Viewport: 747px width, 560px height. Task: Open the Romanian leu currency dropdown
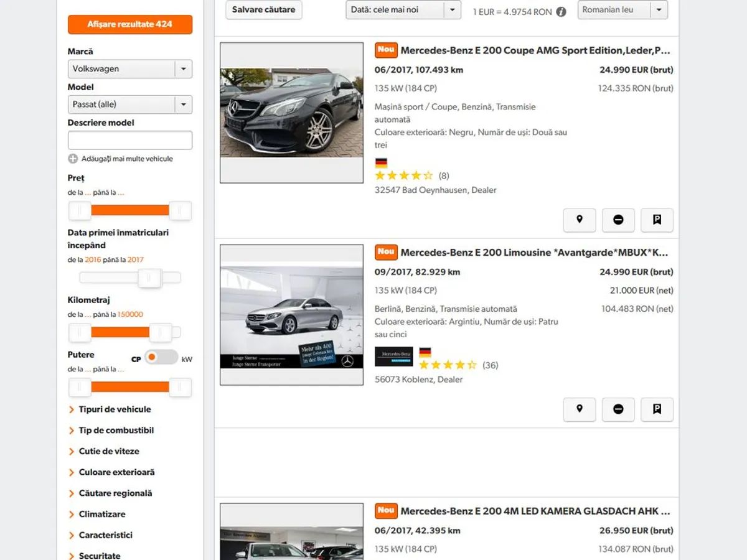(622, 10)
